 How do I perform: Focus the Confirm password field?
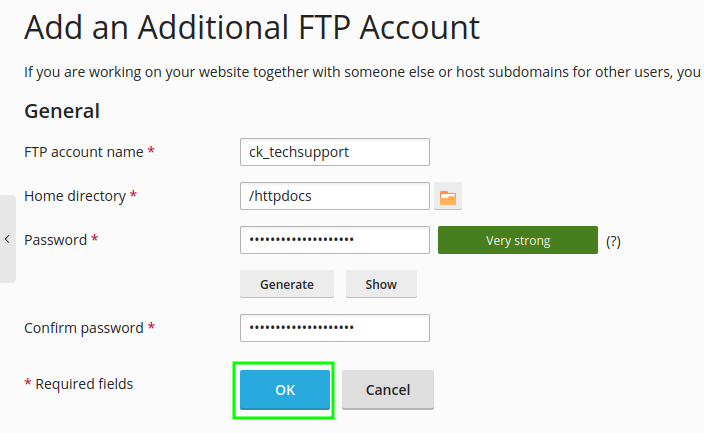click(x=335, y=328)
